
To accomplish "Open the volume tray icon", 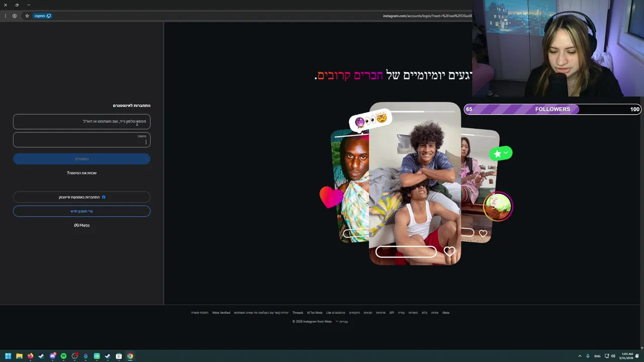I will click(613, 356).
